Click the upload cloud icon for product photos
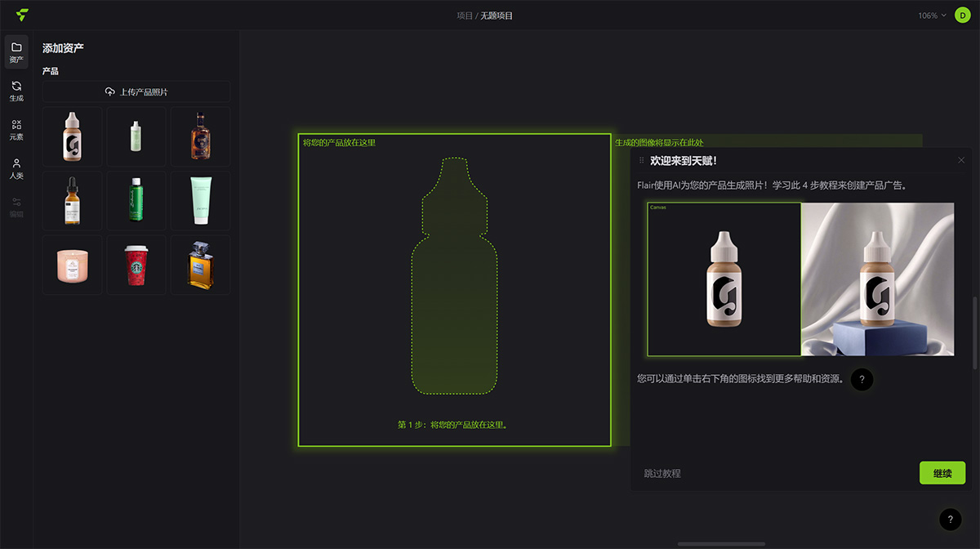980x549 pixels. point(110,91)
